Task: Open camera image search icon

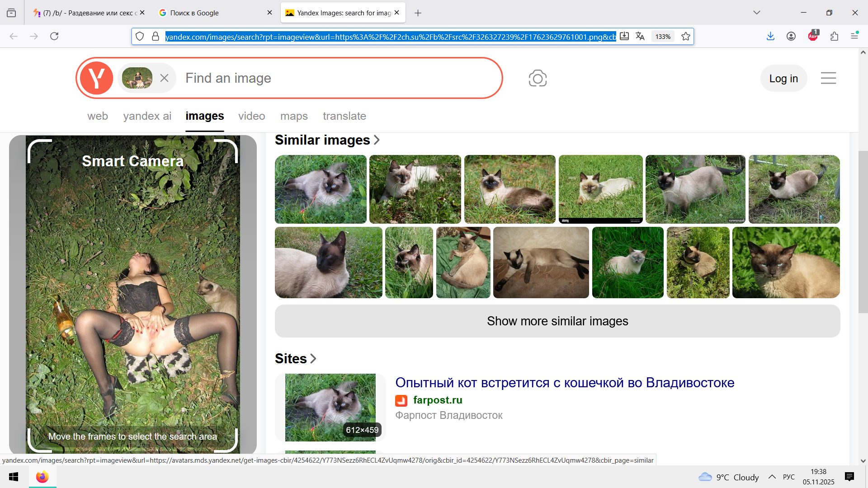Action: click(x=538, y=78)
